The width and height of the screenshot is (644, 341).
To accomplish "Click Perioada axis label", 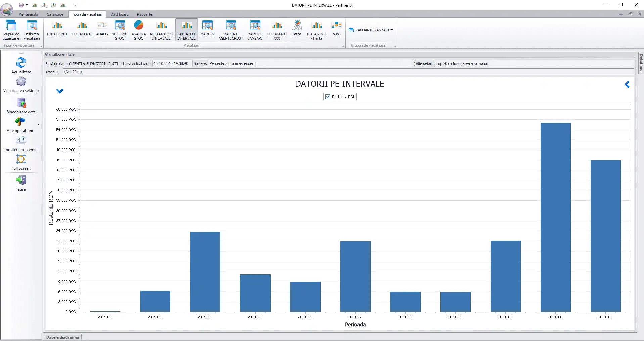I will click(355, 324).
